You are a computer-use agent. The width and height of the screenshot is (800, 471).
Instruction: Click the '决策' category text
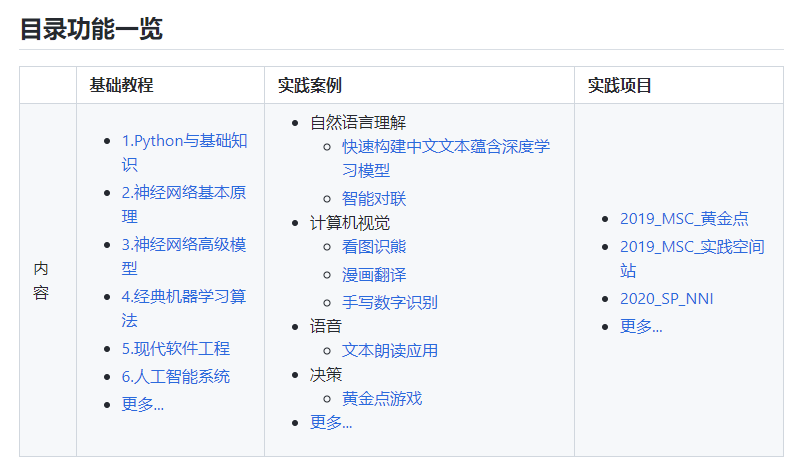pos(326,375)
